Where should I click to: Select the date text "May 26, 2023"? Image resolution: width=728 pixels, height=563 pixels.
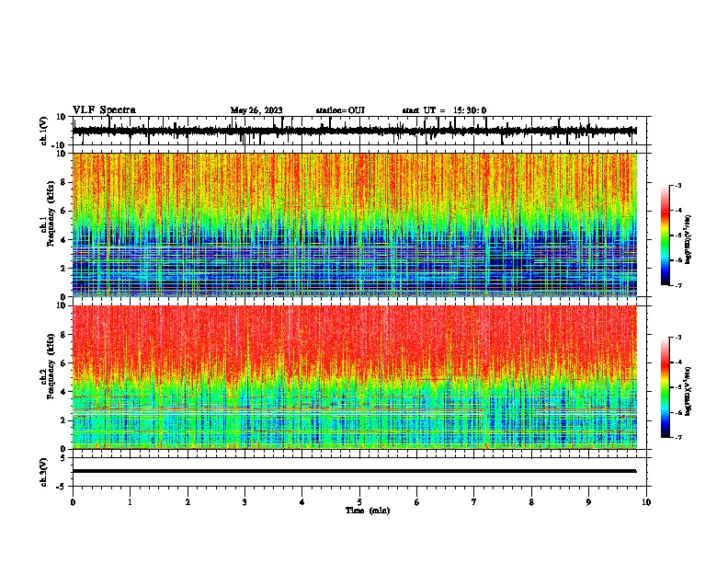click(x=256, y=110)
